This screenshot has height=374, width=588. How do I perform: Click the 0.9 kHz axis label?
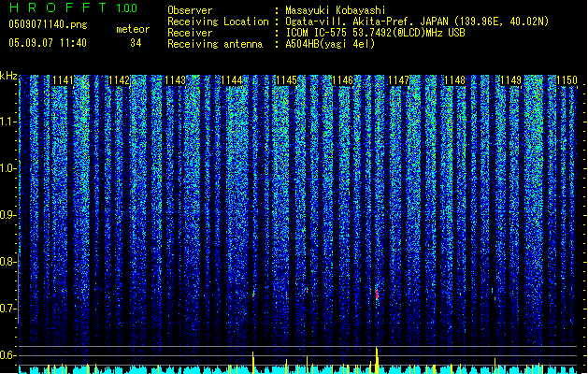[8, 215]
